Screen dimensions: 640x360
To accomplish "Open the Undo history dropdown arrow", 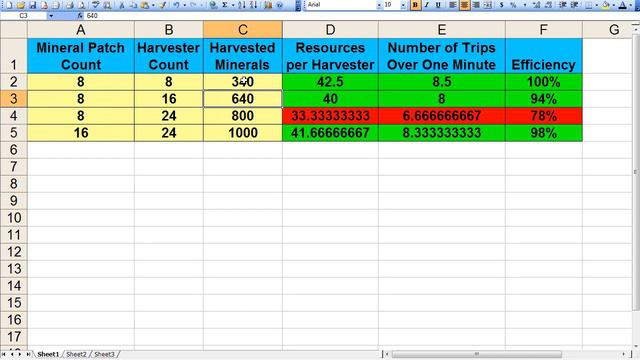I will [x=184, y=5].
